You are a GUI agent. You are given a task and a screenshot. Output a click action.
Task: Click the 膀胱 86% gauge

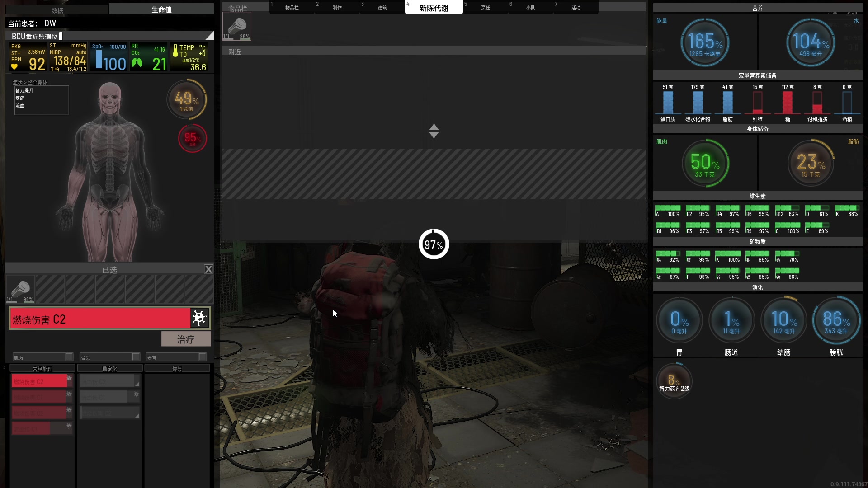(x=836, y=321)
